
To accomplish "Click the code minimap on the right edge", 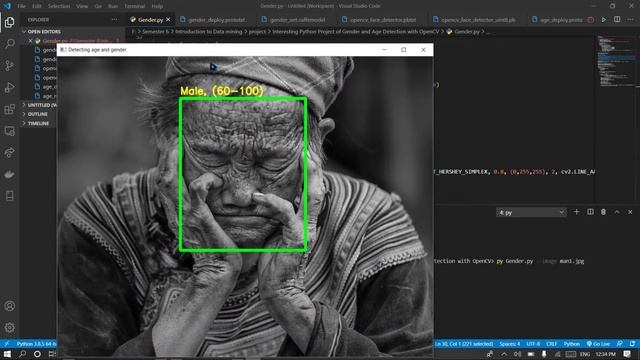I will click(617, 61).
